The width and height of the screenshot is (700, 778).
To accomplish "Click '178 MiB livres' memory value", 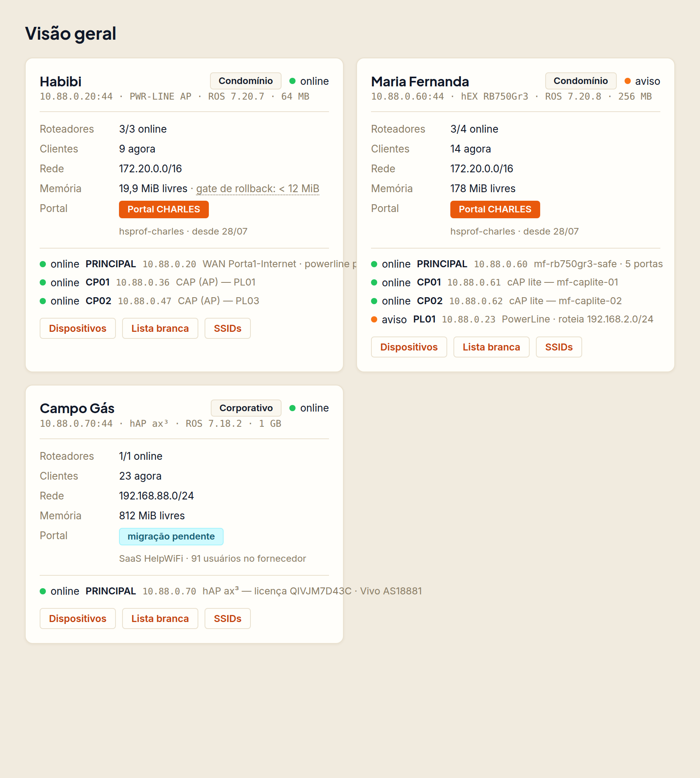I will click(483, 189).
